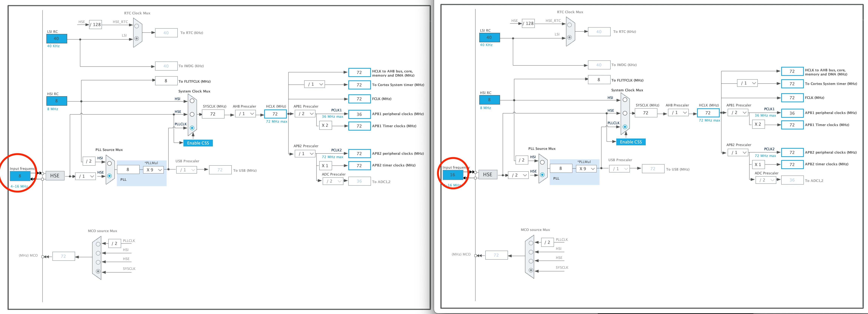Select HSE in left PLL Source Mux

point(109,176)
